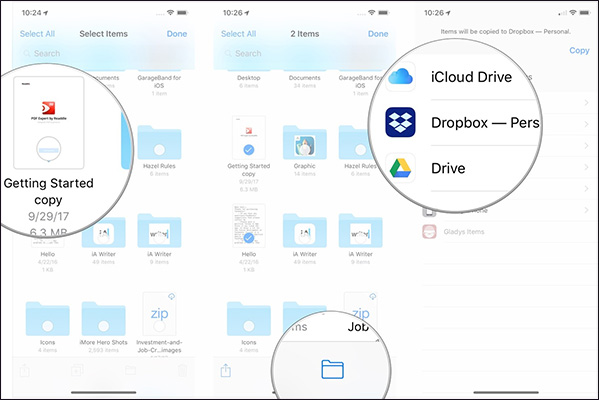Image resolution: width=599 pixels, height=400 pixels.
Task: Tap battery icon in the 10:24 status bar
Action: click(183, 13)
